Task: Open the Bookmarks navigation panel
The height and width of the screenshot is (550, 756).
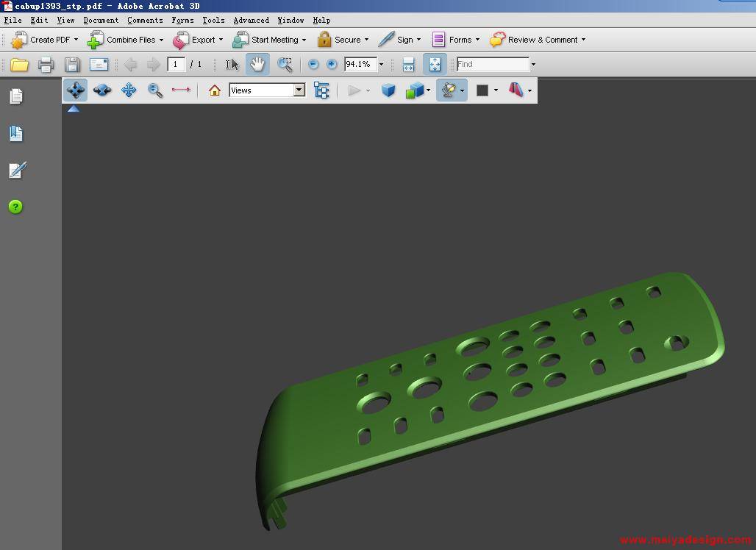Action: [16, 133]
